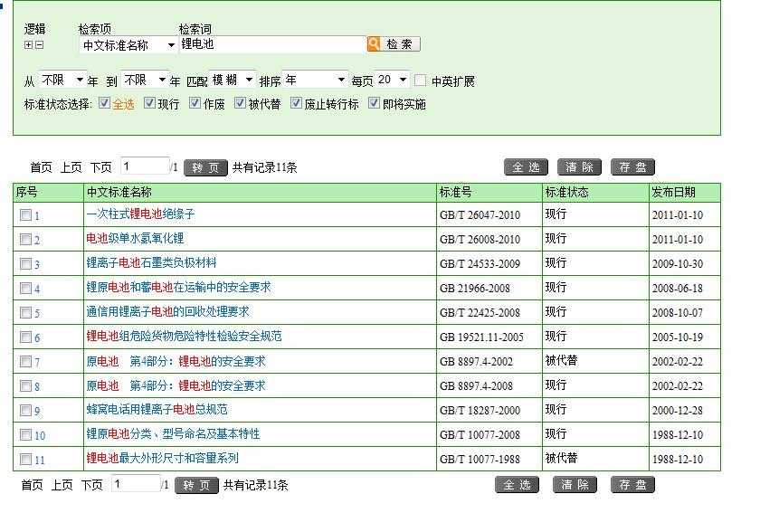Viewport: 779px width, 532px height.
Task: Toggle the 即将实施 status checkbox
Action: 374,103
